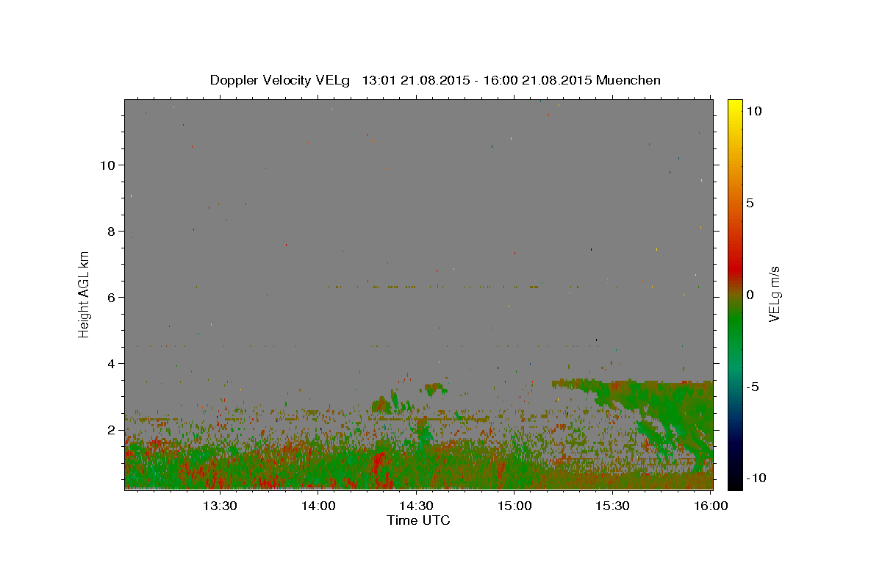
Task: Click the 15:00 time tick label
Action: pyautogui.click(x=515, y=506)
